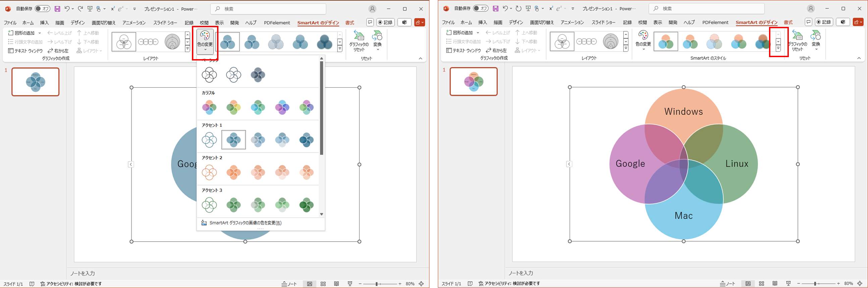Screen dimensions: 868x288
Task: Click 80% zoom level in right status bar
Action: coord(849,284)
